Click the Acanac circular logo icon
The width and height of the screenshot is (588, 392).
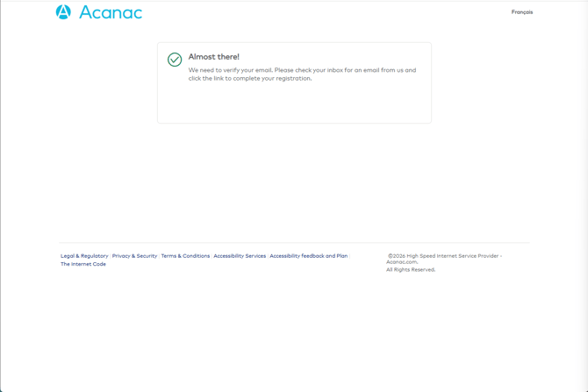click(x=63, y=12)
